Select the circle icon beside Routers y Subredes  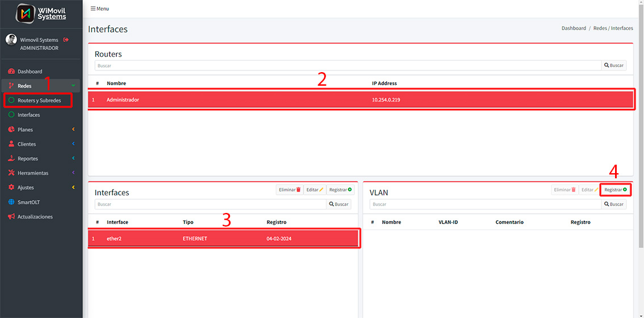(x=11, y=101)
